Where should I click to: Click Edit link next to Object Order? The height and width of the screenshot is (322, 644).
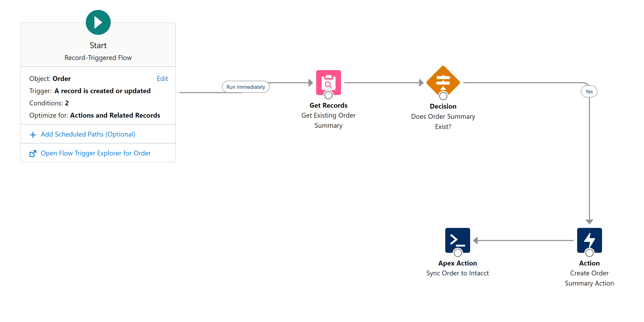162,78
